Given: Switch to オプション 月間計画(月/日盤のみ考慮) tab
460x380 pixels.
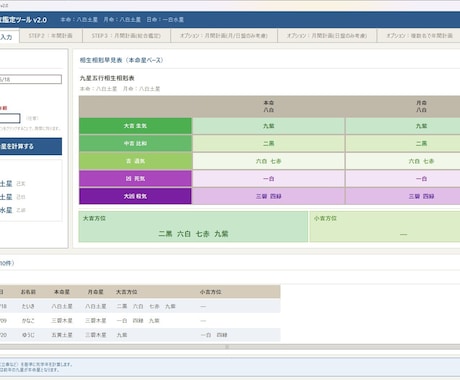Looking at the screenshot, I should (224, 36).
